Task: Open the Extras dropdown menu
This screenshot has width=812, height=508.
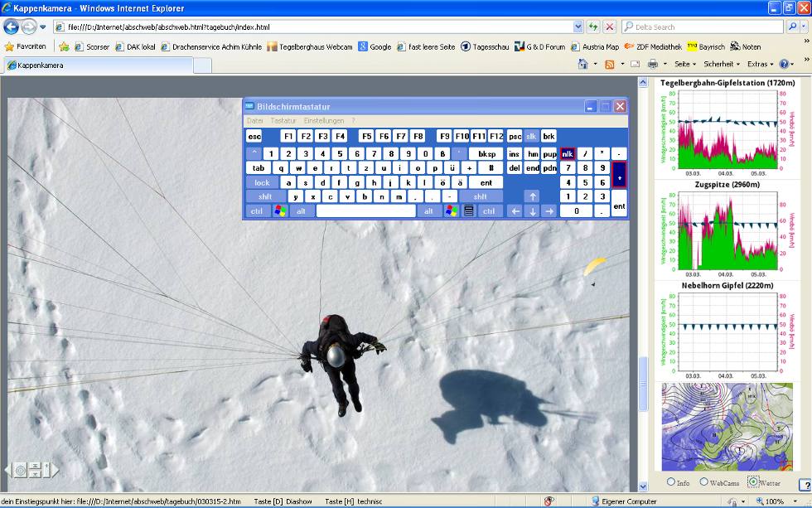Action: pyautogui.click(x=761, y=64)
